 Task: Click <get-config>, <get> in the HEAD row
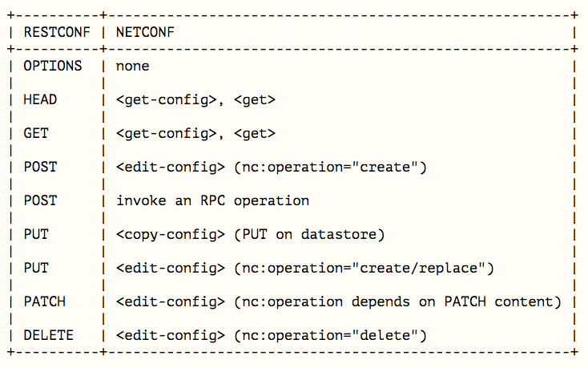[195, 100]
